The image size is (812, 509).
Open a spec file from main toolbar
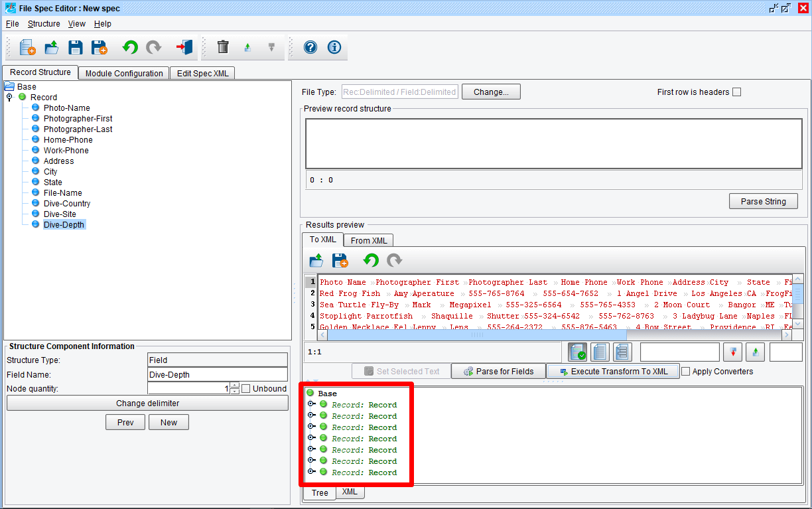tap(52, 48)
